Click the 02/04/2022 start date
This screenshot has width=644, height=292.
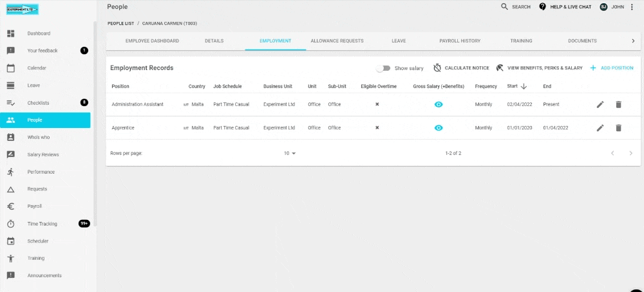[520, 105]
